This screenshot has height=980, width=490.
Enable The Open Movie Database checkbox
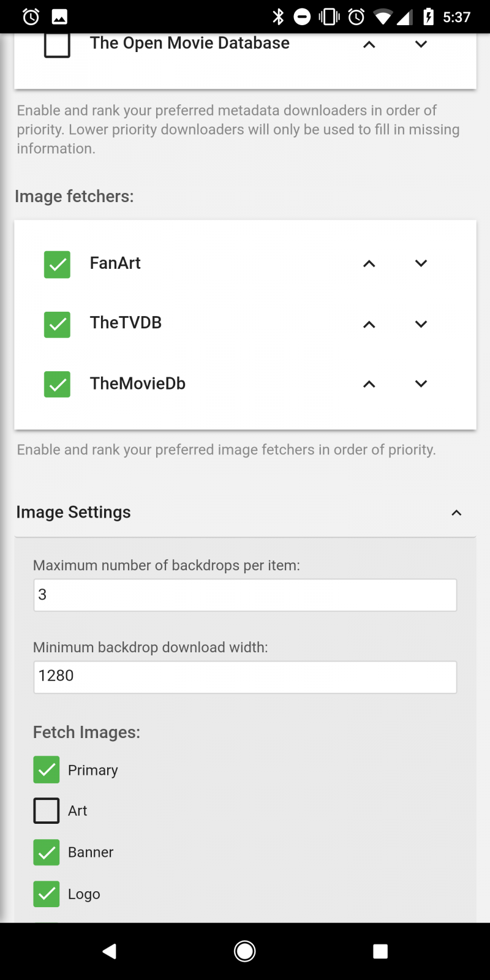[57, 45]
